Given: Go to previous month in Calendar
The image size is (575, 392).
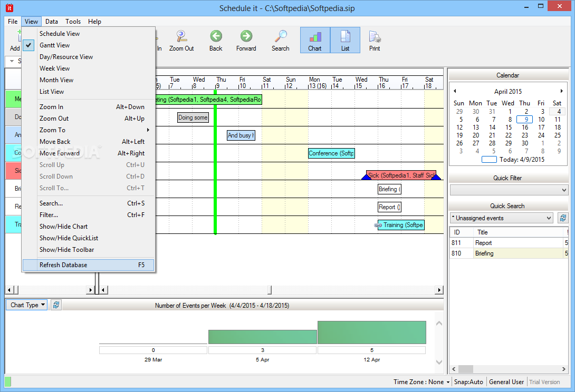Looking at the screenshot, I should tap(455, 91).
